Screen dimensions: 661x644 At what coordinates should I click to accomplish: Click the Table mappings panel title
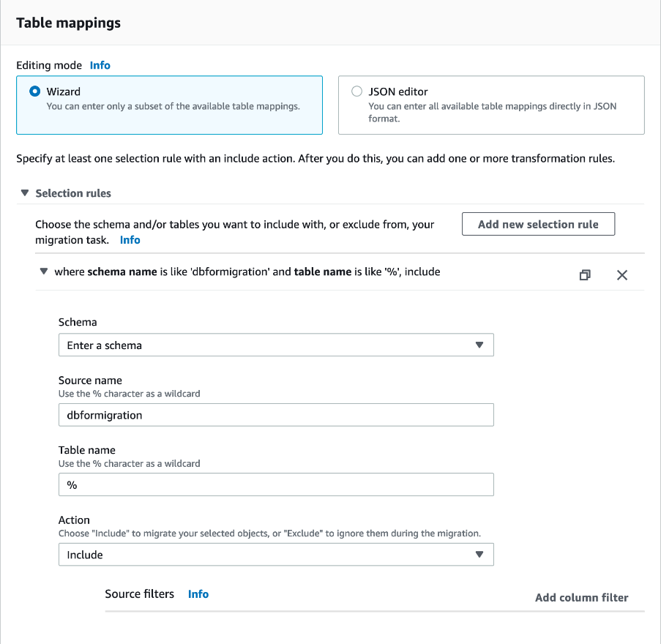tap(69, 23)
